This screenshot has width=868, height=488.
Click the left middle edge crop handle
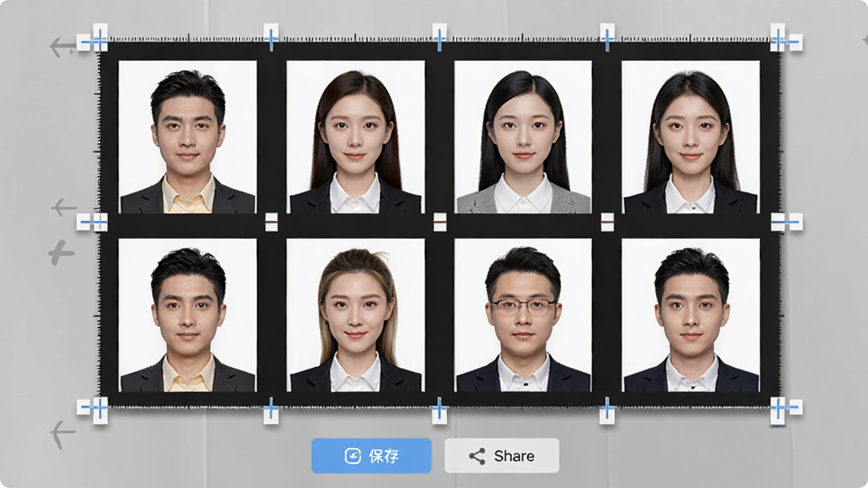(92, 223)
